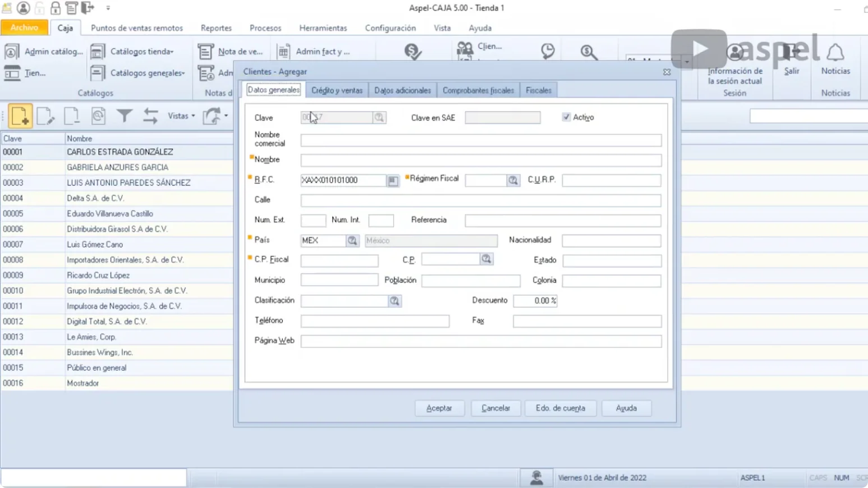The width and height of the screenshot is (868, 488).
Task: Click the swap arrows toolbar icon
Action: (x=150, y=116)
